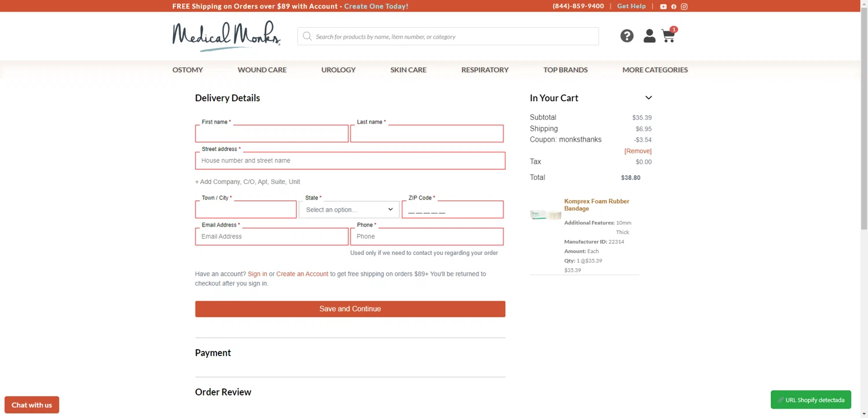Focus the Email Address field
This screenshot has width=868, height=418.
click(272, 236)
